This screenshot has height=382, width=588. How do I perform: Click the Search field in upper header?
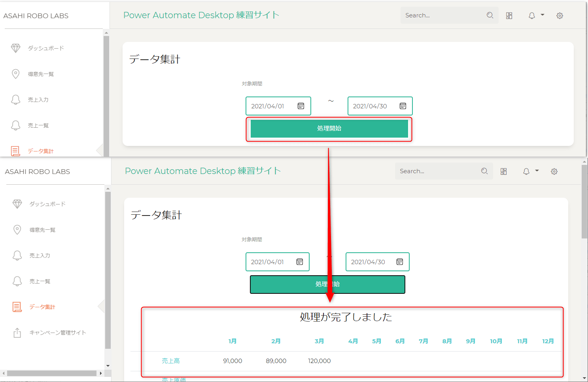tap(443, 15)
